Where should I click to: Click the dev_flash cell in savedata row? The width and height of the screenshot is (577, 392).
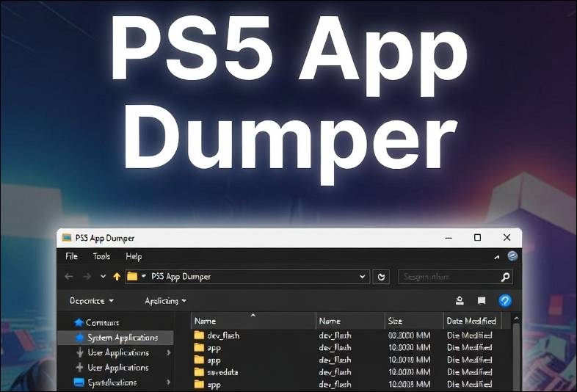(335, 372)
